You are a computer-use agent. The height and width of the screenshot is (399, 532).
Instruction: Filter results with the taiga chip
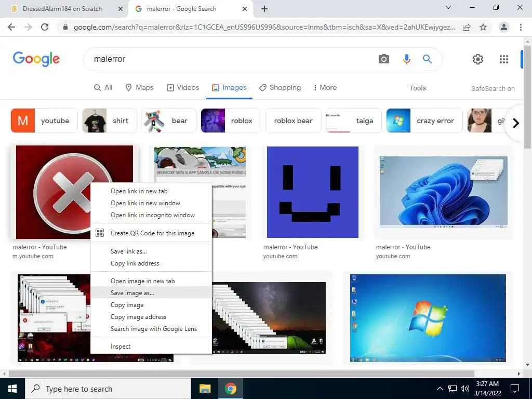(353, 121)
